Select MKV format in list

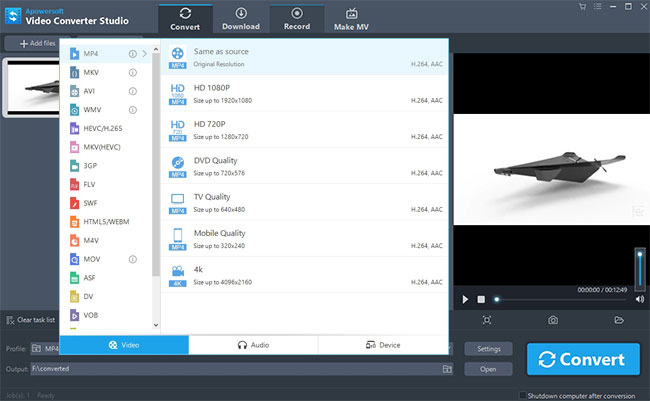[106, 73]
